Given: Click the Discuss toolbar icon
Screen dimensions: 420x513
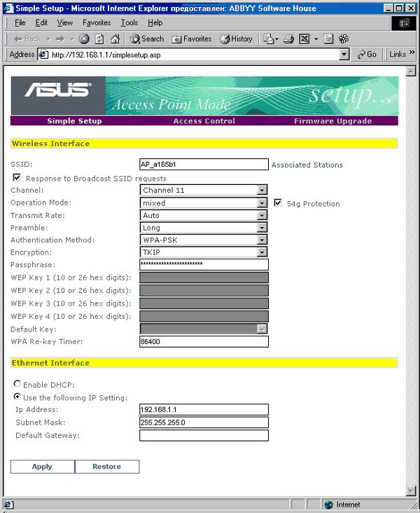Looking at the screenshot, I should (x=328, y=39).
